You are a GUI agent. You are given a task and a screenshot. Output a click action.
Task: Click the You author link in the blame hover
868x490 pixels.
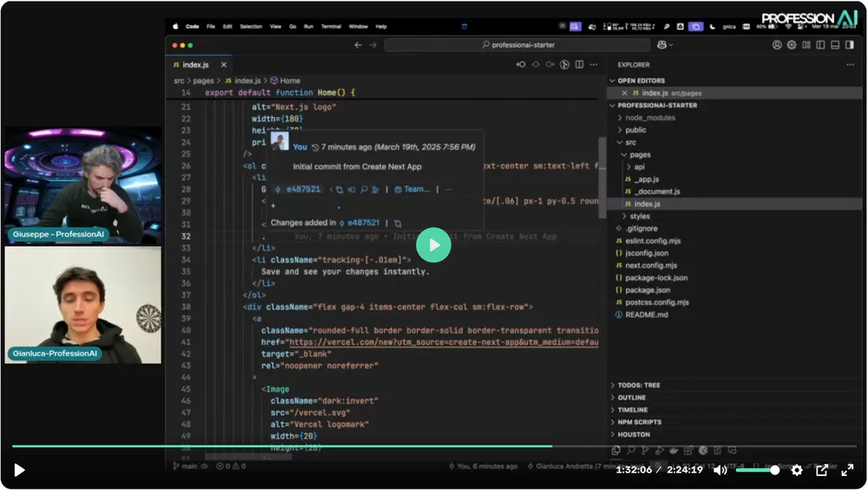pyautogui.click(x=300, y=147)
